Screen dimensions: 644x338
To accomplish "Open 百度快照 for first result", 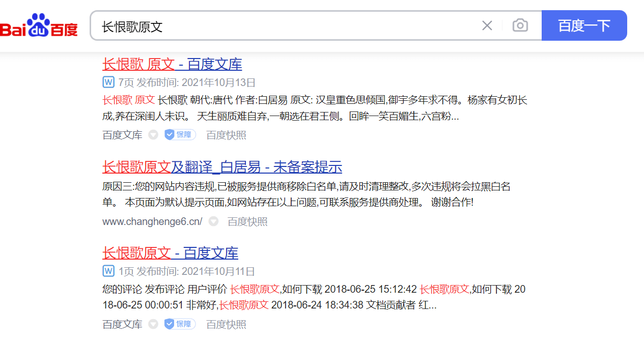I will (226, 135).
